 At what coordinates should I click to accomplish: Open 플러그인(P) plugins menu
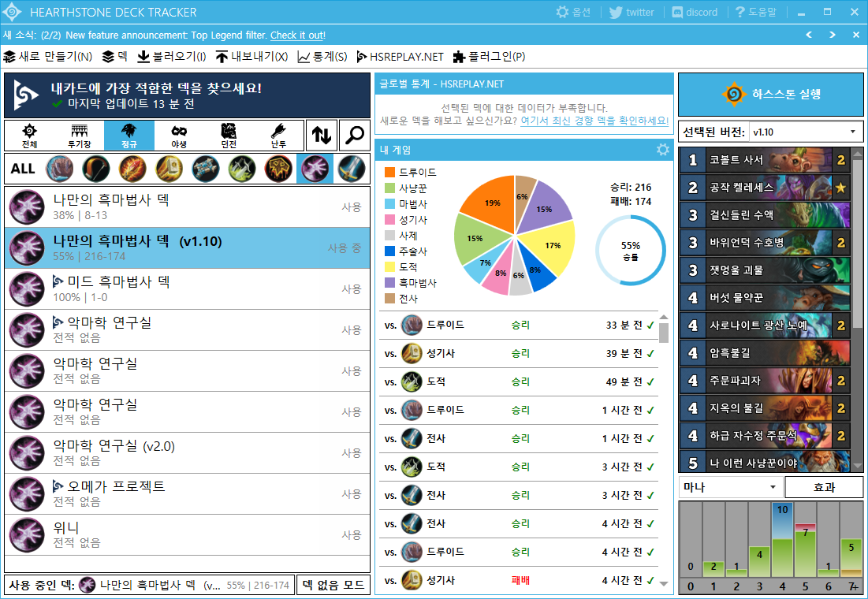[x=489, y=57]
